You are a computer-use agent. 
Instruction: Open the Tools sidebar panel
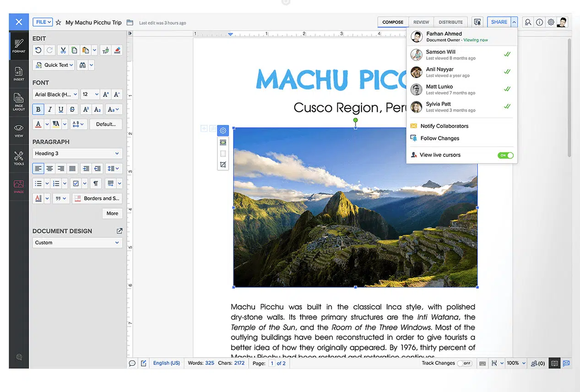(19, 158)
